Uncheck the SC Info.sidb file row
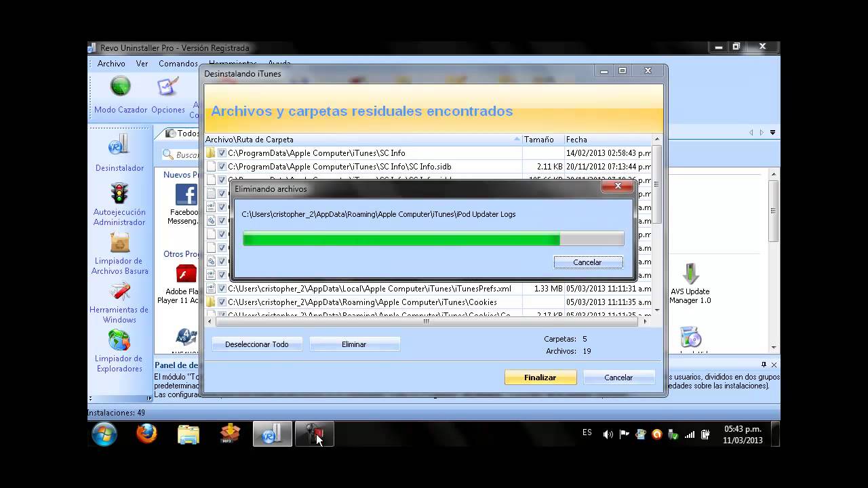The image size is (868, 488). pos(222,167)
